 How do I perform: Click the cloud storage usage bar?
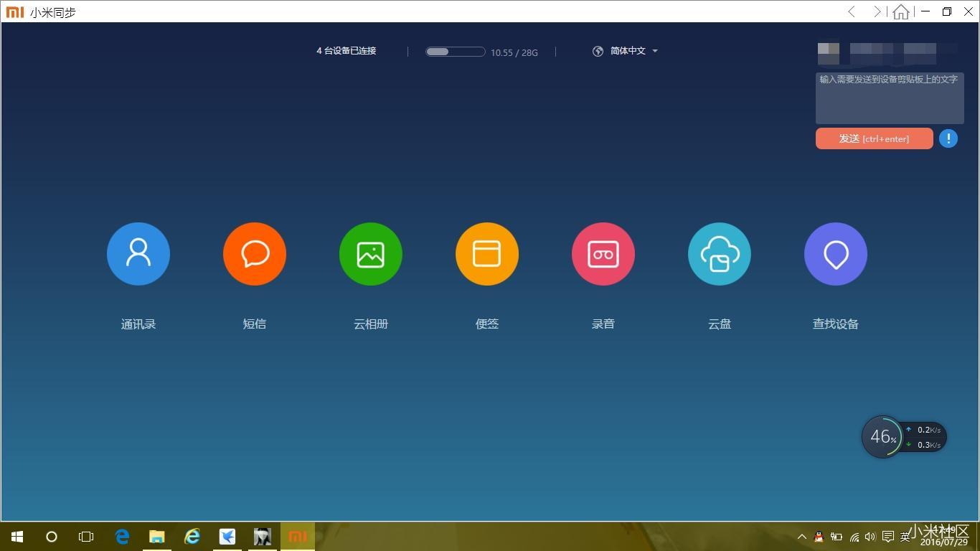[x=455, y=51]
